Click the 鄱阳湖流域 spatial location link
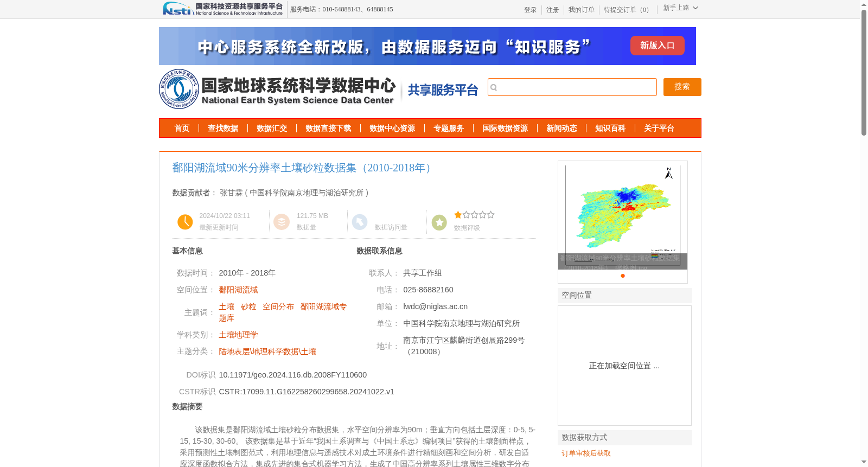Image resolution: width=868 pixels, height=467 pixels. (x=238, y=290)
